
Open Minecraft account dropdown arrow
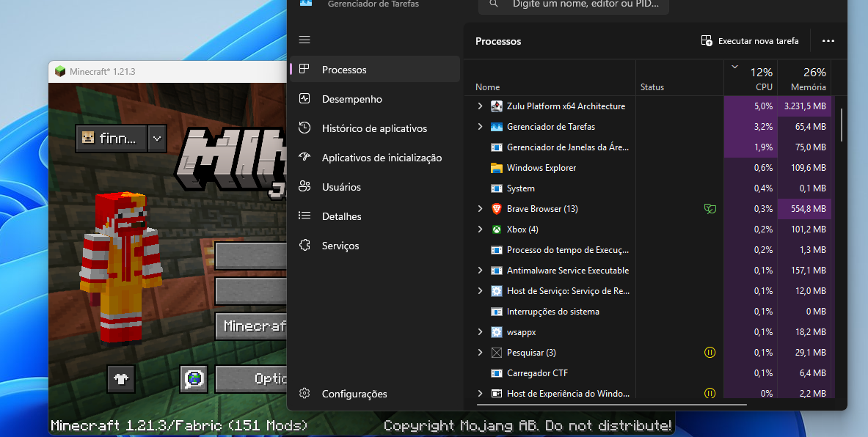coord(157,139)
